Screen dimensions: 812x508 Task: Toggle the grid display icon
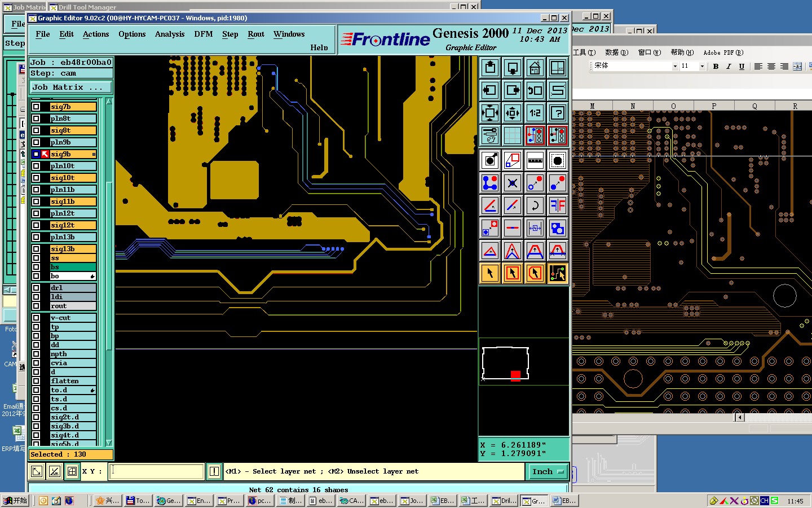pos(513,135)
